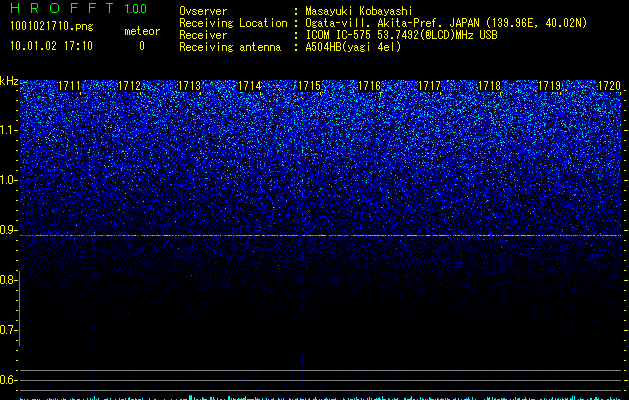The image size is (629, 400).
Task: Click the meteor count label
Action: coord(142,31)
